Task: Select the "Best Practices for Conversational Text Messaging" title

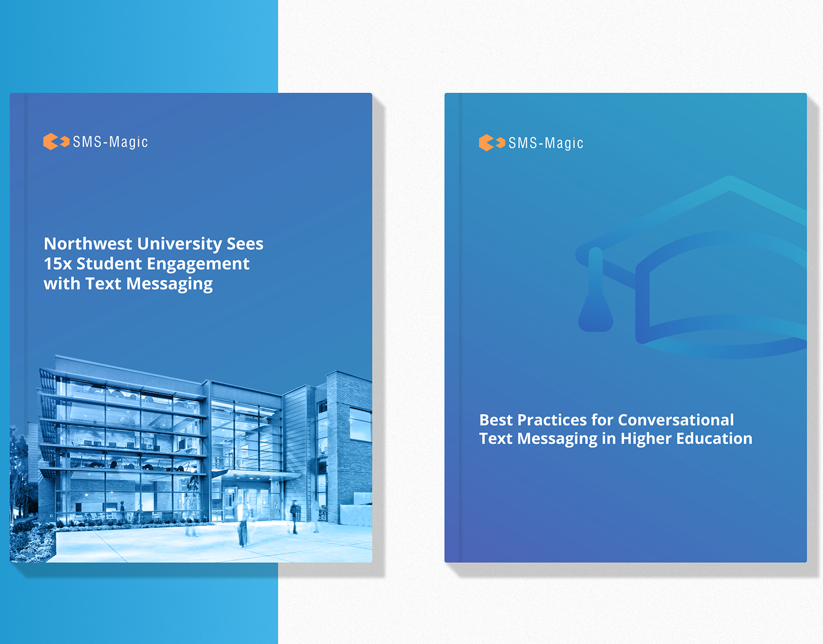Action: point(616,429)
